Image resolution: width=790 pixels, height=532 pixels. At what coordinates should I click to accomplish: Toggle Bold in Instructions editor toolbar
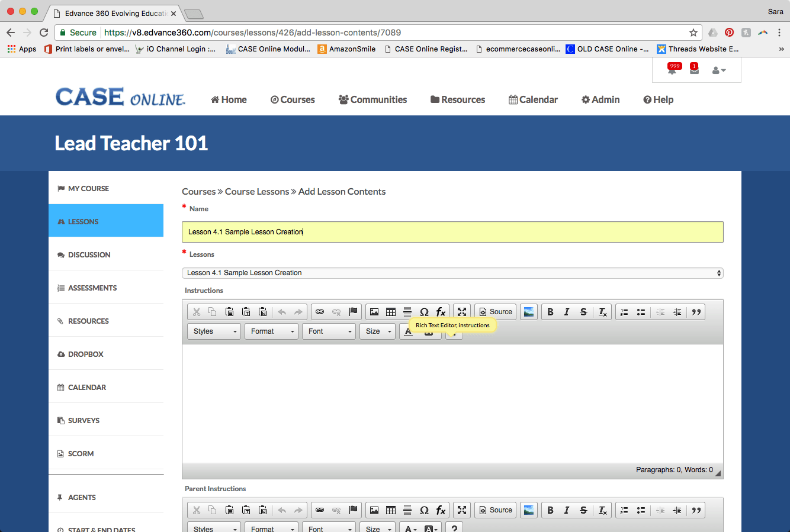coord(550,312)
